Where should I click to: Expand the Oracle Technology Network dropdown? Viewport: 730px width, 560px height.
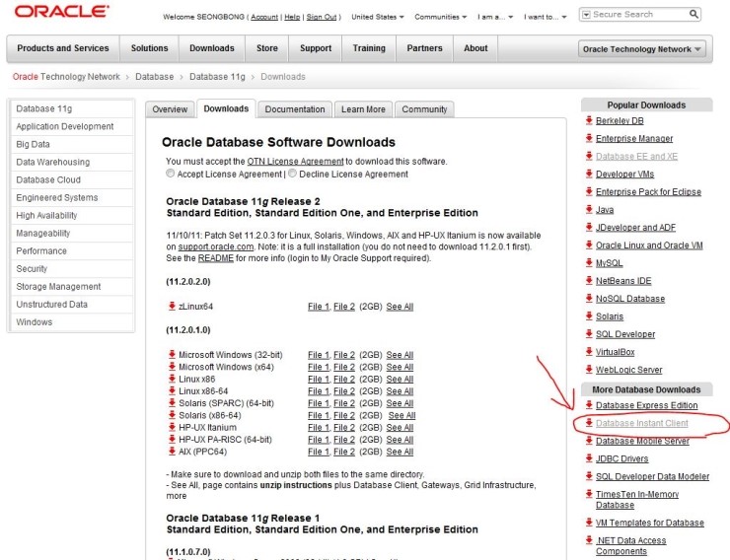click(x=641, y=49)
